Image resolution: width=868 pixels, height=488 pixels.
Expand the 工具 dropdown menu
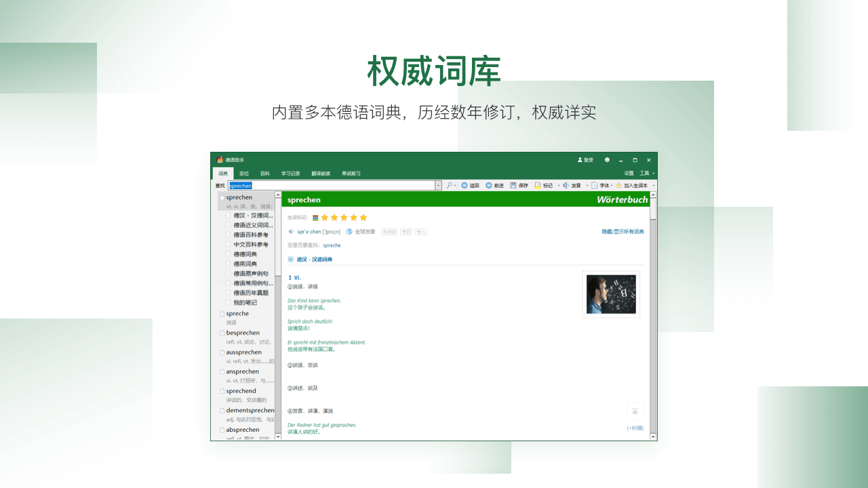click(x=646, y=174)
